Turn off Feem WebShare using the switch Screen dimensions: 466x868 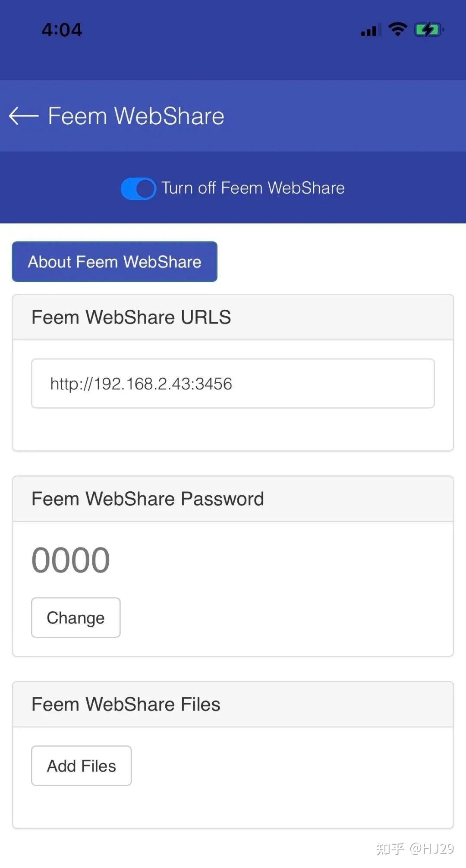point(138,188)
